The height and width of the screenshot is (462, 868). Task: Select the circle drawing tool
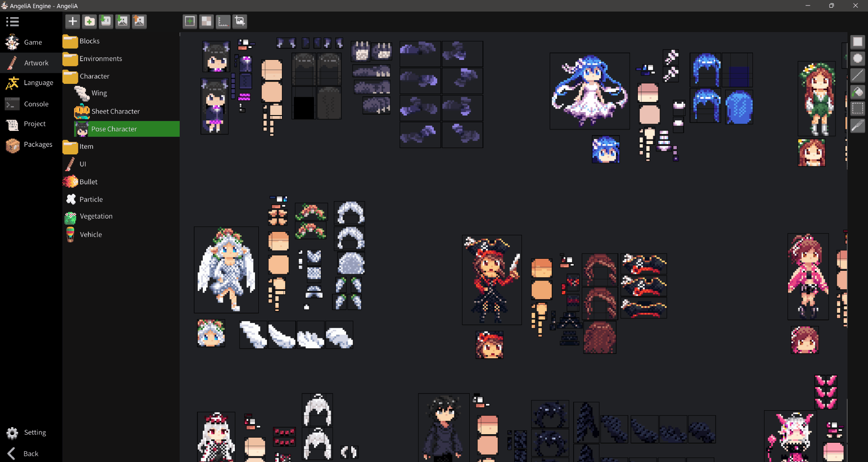click(857, 59)
